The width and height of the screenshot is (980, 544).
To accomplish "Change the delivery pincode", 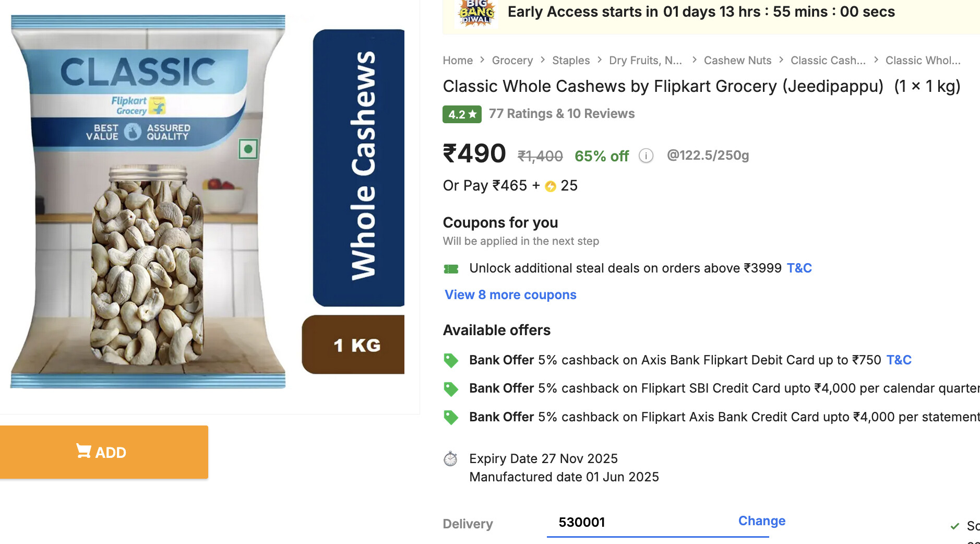I will 761,521.
